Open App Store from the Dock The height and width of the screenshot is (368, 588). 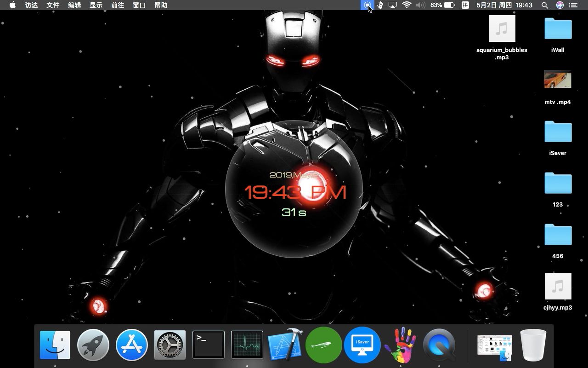coord(132,345)
